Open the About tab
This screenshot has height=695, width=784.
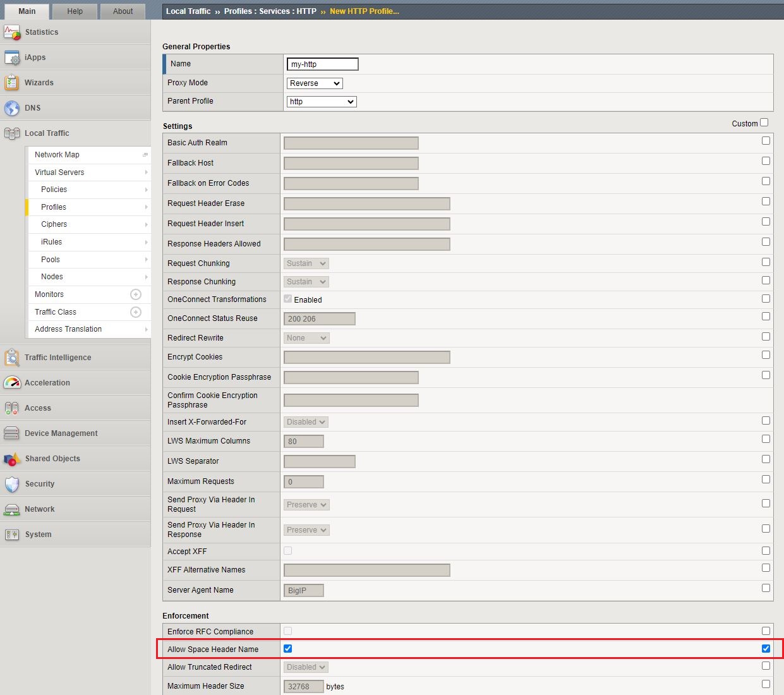point(123,11)
